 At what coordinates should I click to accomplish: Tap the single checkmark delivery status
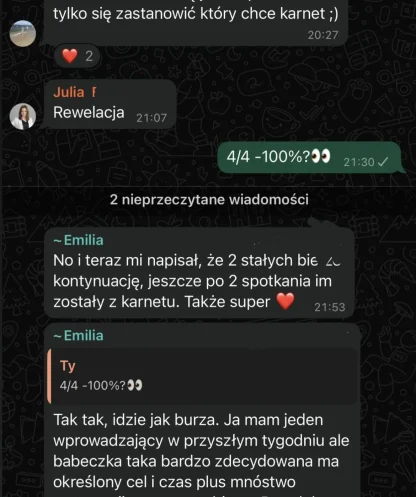(x=383, y=162)
